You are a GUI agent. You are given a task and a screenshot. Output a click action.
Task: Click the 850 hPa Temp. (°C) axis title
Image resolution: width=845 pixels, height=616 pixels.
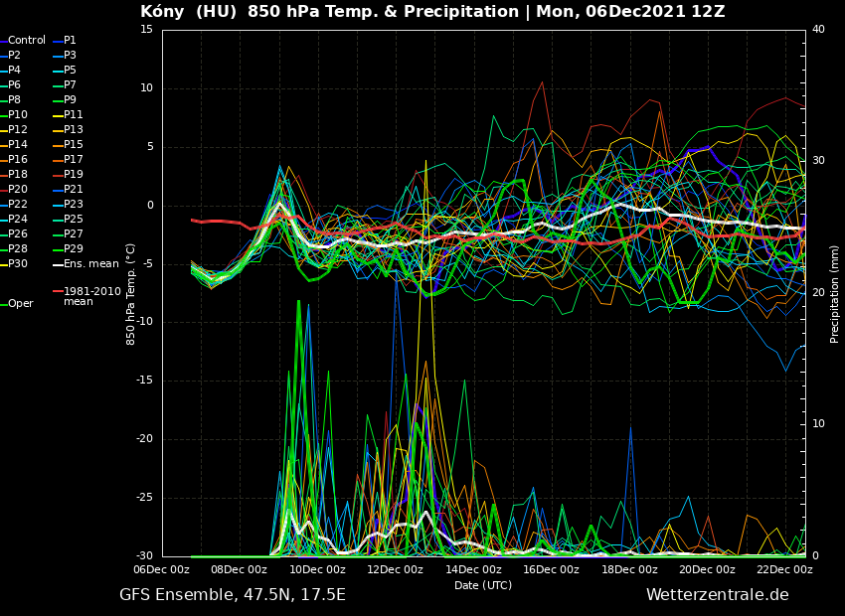pos(131,293)
